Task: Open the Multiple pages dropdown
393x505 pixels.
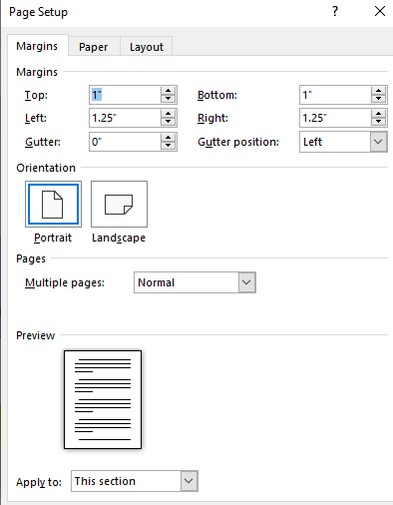Action: click(247, 283)
